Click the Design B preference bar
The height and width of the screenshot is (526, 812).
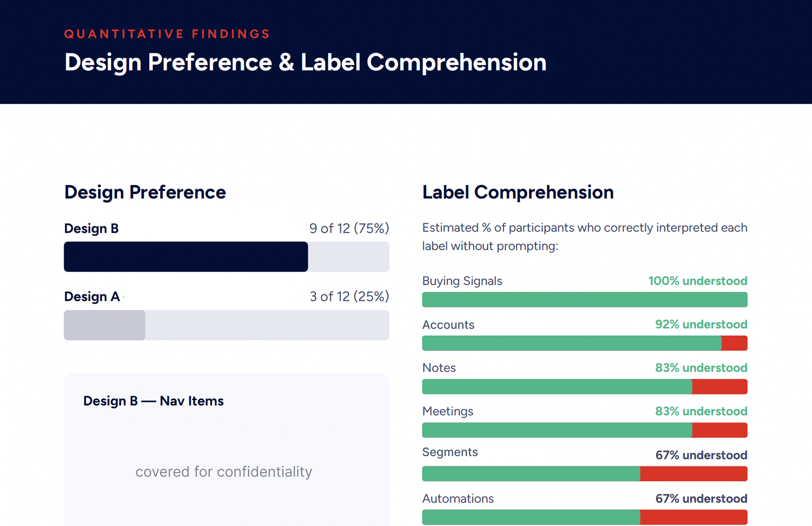pos(226,257)
